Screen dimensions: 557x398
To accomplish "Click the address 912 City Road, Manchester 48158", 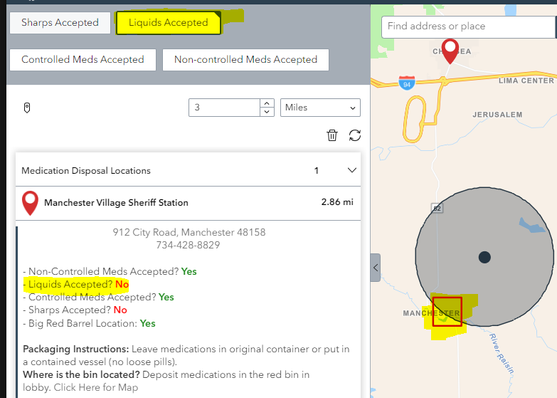I will click(x=189, y=232).
